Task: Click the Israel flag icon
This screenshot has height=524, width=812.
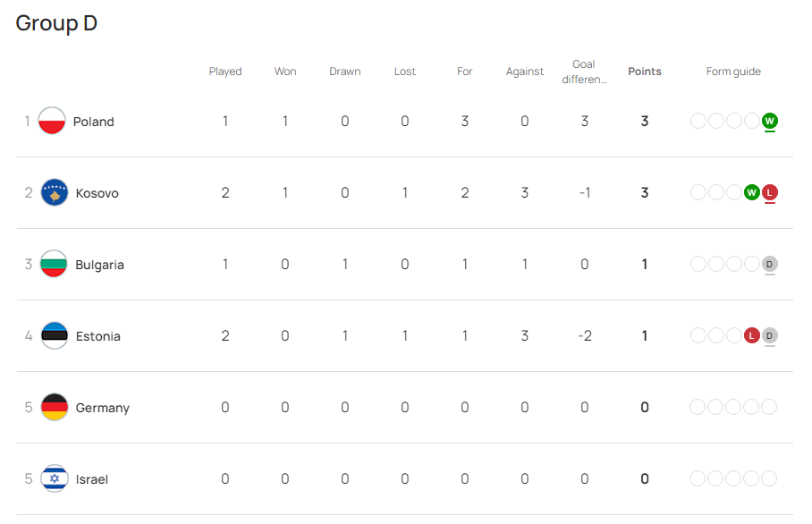Action: (55, 478)
